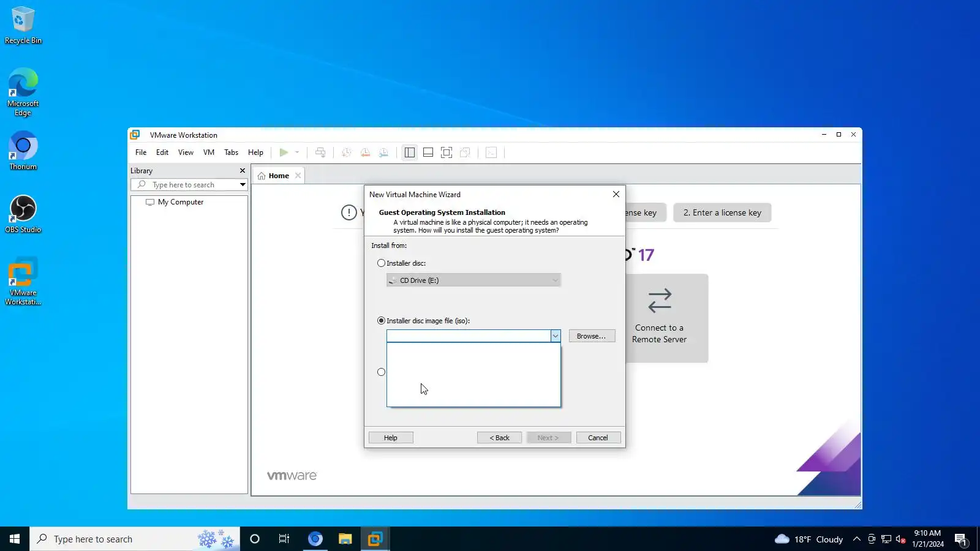
Task: Click the Meet Now camera tray icon
Action: click(872, 539)
